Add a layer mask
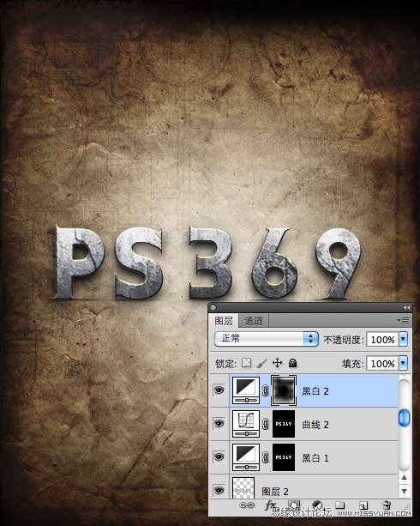This screenshot has height=526, width=420. [x=294, y=505]
